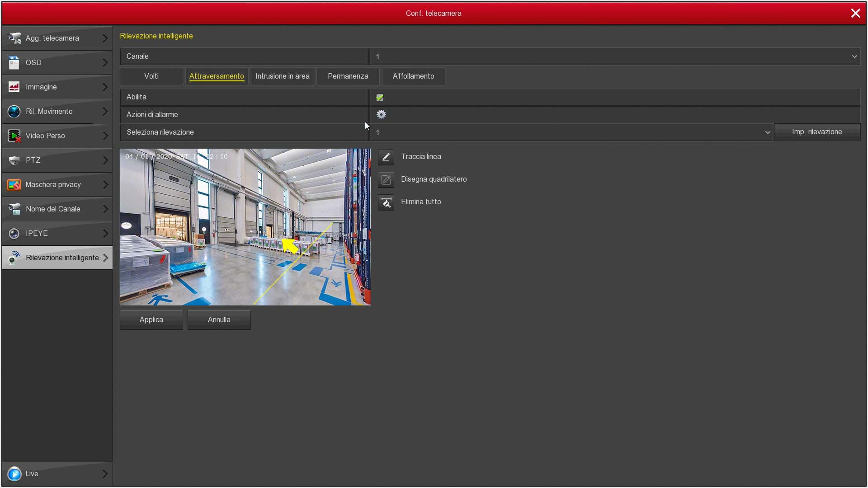Screen dimensions: 868x488
Task: Uncheck the Abilita checkbox
Action: pos(380,98)
